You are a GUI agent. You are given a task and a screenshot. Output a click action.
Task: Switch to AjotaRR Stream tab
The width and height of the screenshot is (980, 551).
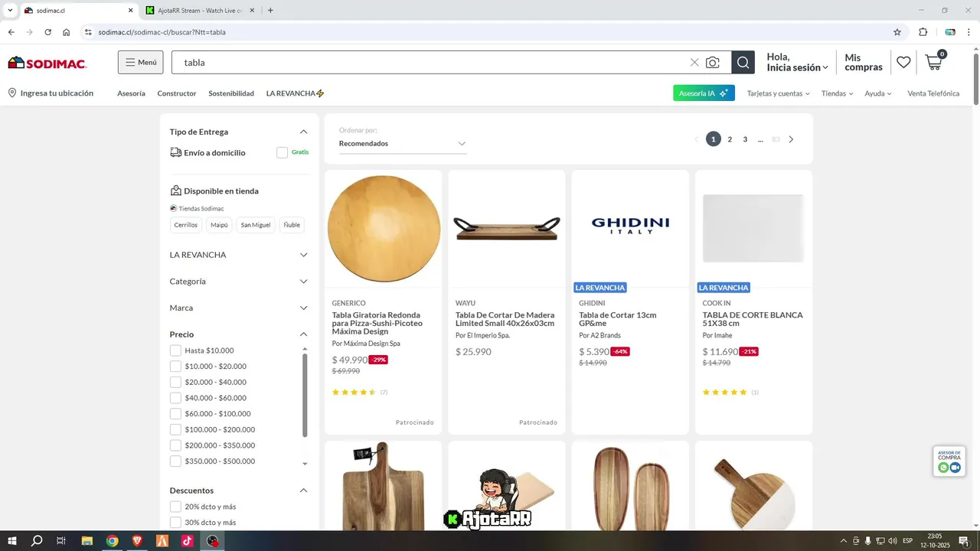point(199,10)
